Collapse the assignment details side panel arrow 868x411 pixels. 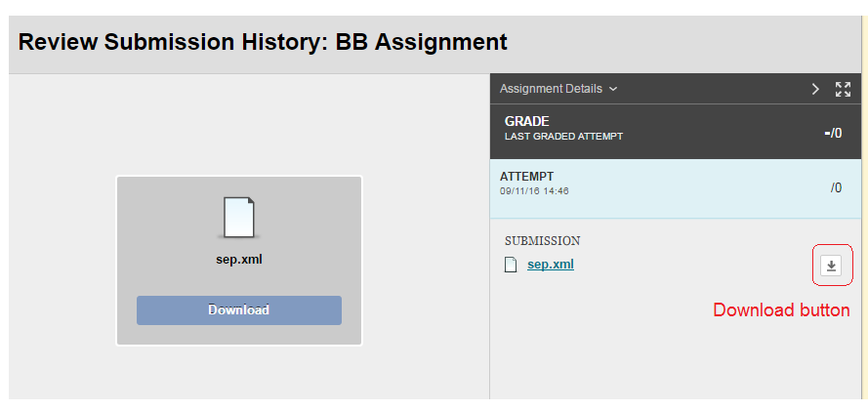(815, 89)
